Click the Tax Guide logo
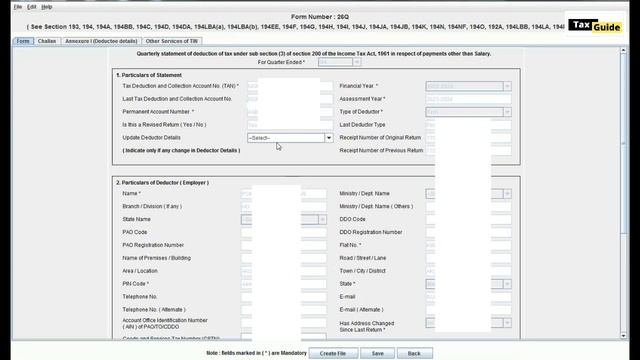The height and width of the screenshot is (360, 640). 595,26
